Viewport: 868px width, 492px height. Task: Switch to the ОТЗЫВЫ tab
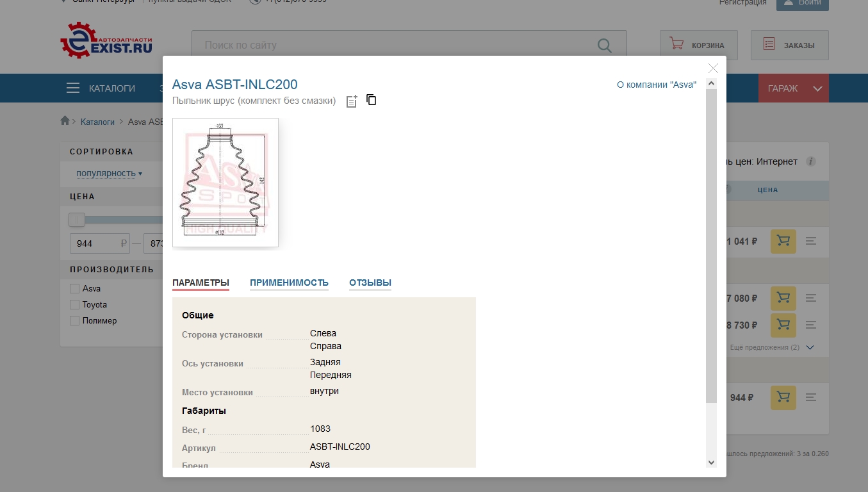coord(370,283)
